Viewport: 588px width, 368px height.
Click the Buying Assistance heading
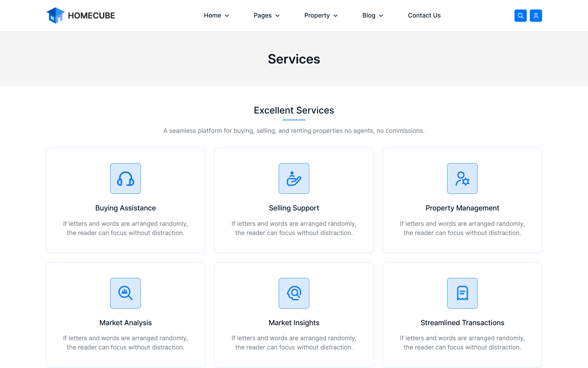[x=126, y=208]
